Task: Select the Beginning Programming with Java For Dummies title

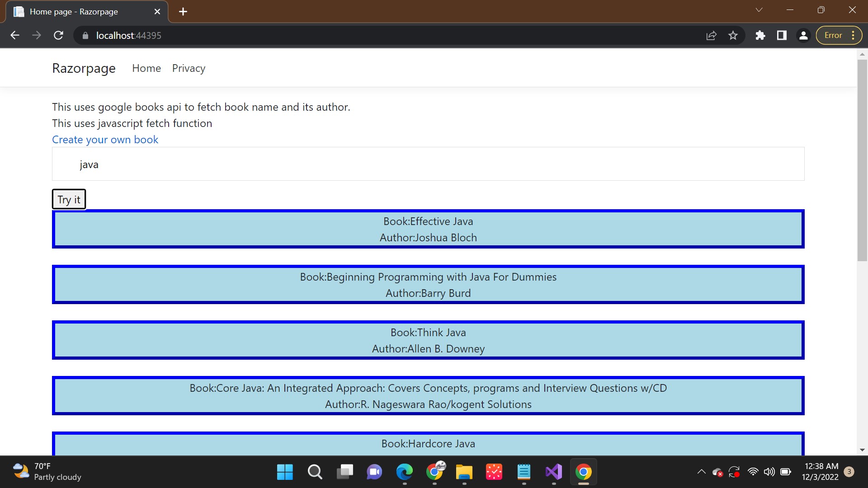Action: pyautogui.click(x=428, y=277)
